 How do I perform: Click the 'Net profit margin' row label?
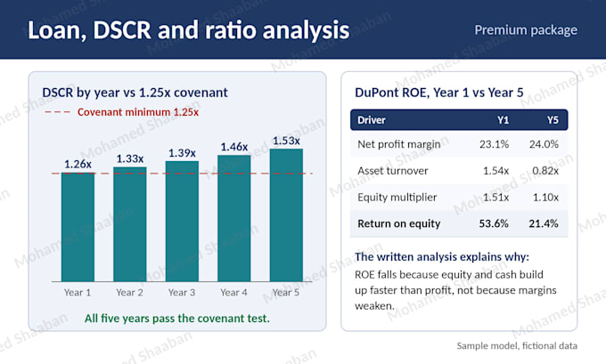399,144
